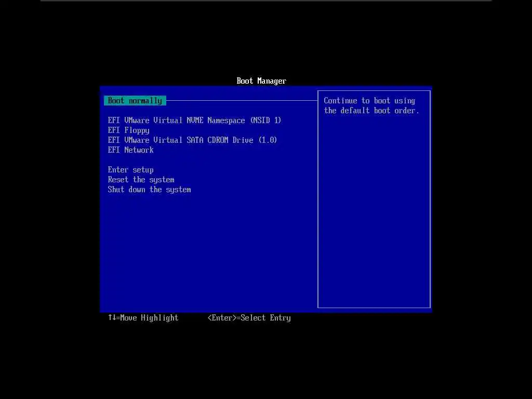
Task: Click 'the default boot order.' help line
Action: point(371,111)
